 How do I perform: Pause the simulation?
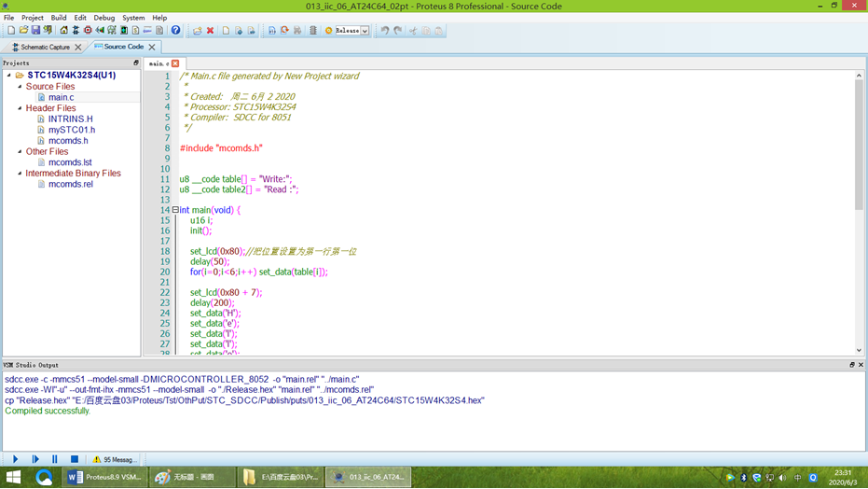[x=55, y=459]
